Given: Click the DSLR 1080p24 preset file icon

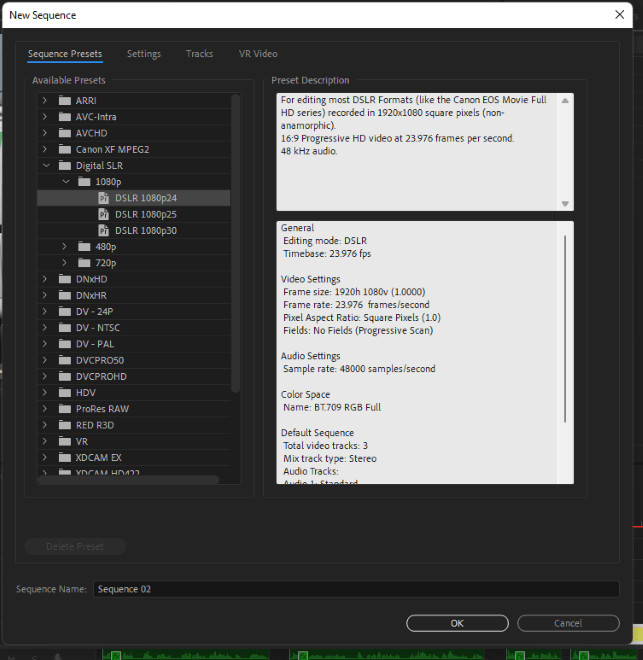Looking at the screenshot, I should click(x=104, y=198).
